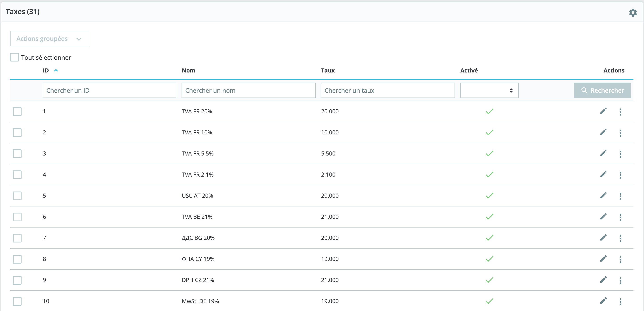
Task: Edit the USt. AT 20% tax
Action: [603, 196]
